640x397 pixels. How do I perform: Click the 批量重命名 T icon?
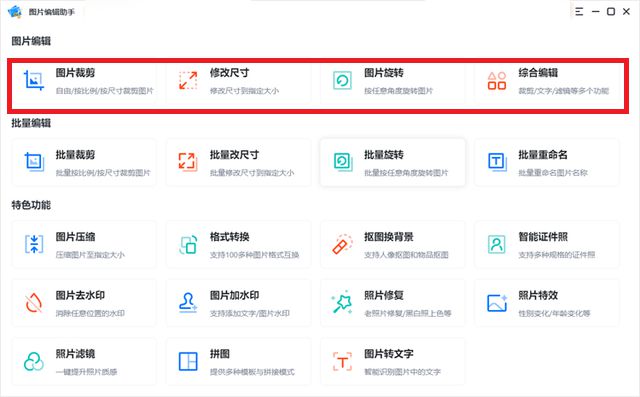[x=497, y=162]
